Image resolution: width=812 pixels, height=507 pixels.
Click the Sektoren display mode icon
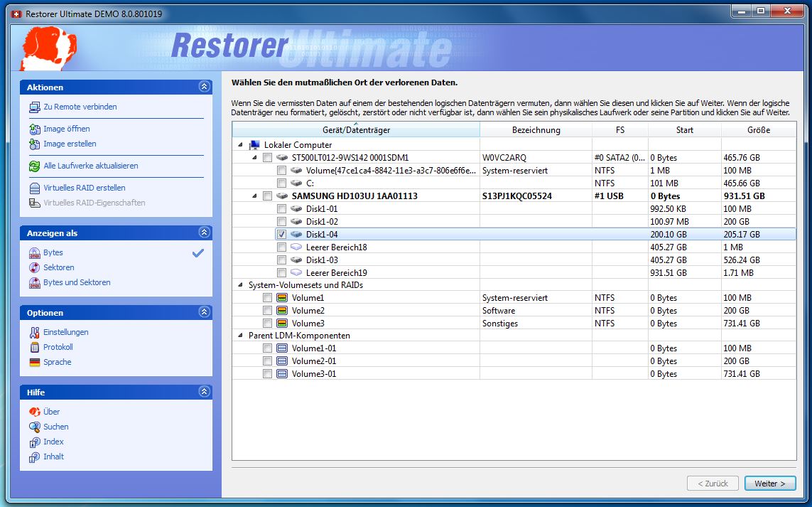(35, 267)
